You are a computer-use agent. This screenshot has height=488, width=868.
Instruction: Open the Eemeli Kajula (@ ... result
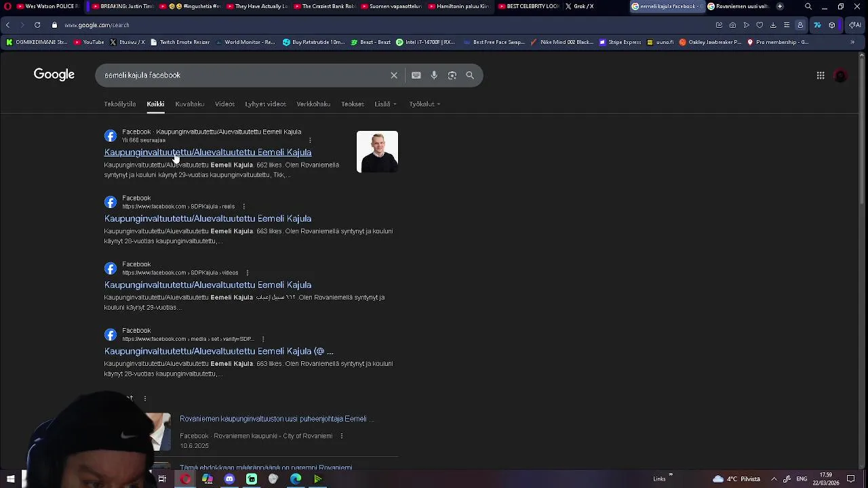pos(218,351)
